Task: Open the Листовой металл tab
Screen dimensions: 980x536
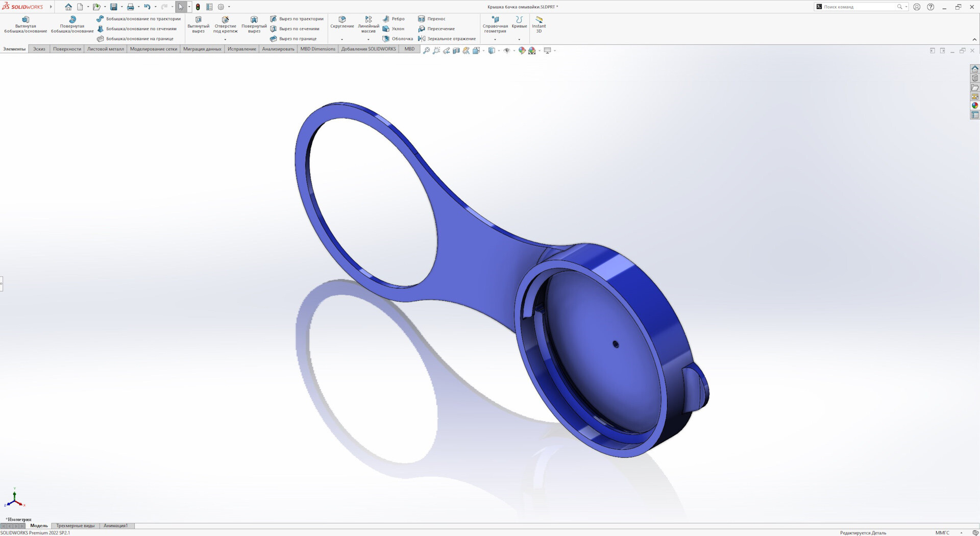Action: click(106, 49)
